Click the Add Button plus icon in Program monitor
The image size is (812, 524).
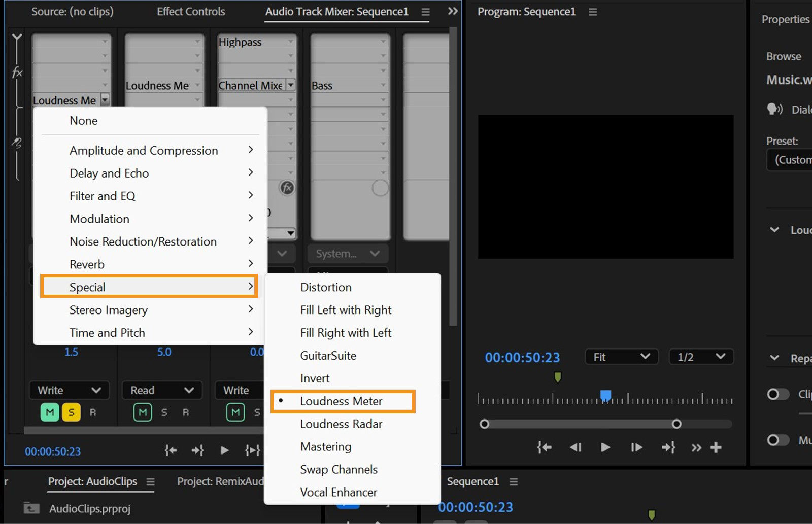[x=716, y=447]
